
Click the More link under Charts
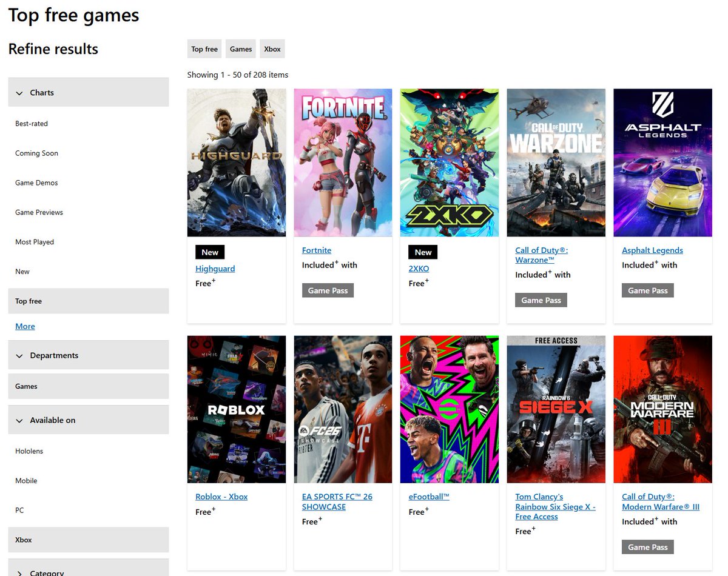(25, 326)
